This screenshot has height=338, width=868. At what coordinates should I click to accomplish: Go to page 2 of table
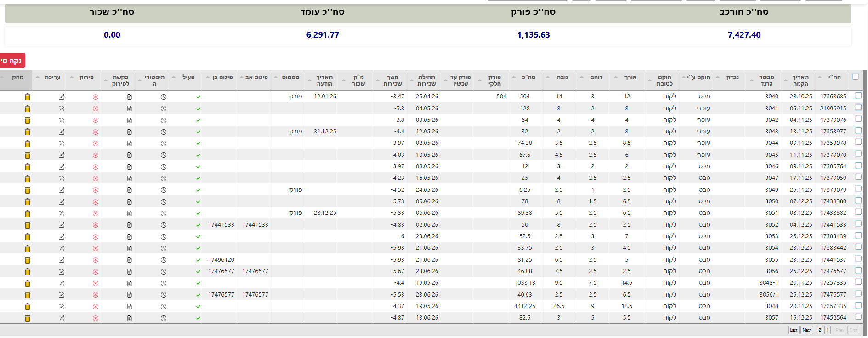(820, 330)
